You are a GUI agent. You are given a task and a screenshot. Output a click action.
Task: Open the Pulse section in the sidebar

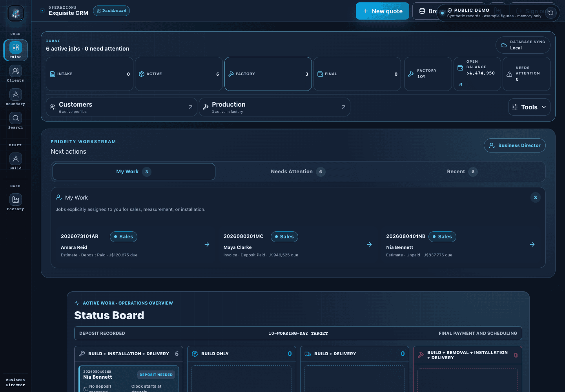(16, 50)
